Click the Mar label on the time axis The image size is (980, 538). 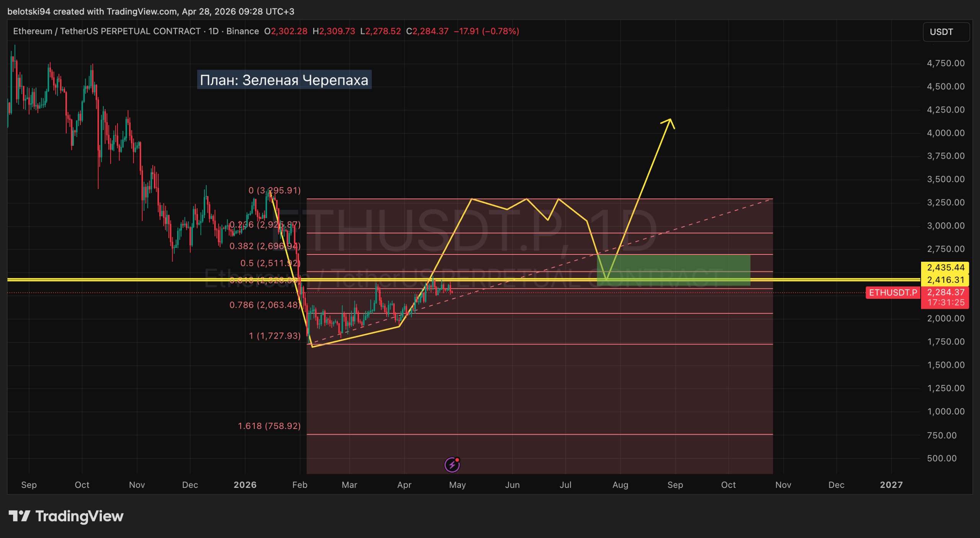pos(349,485)
